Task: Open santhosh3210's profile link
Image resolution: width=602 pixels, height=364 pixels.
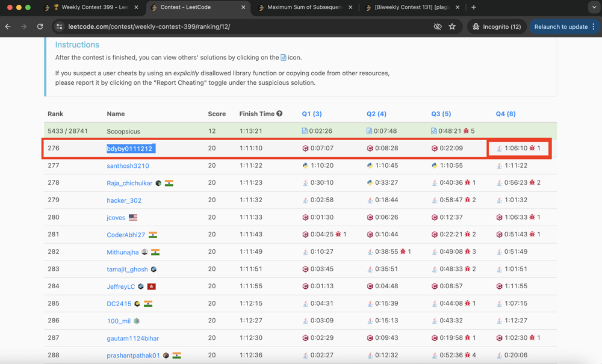Action: [x=128, y=165]
